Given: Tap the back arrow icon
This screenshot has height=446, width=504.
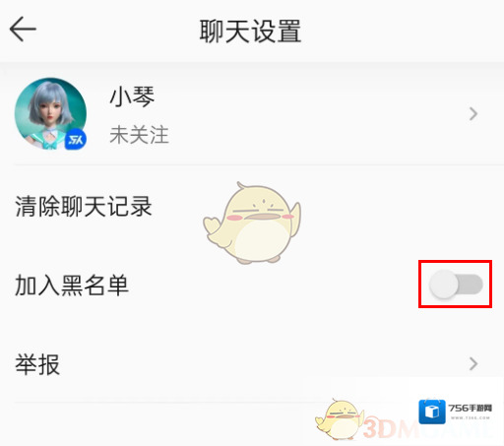Looking at the screenshot, I should [x=23, y=30].
